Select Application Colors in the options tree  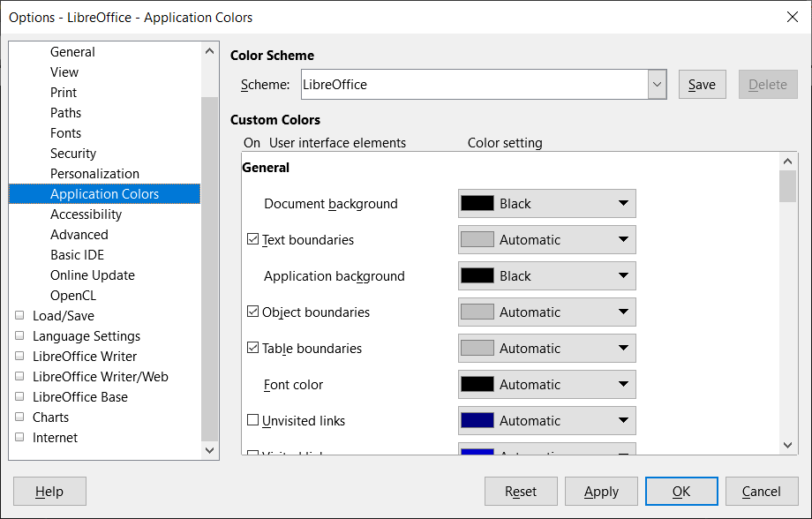click(105, 193)
